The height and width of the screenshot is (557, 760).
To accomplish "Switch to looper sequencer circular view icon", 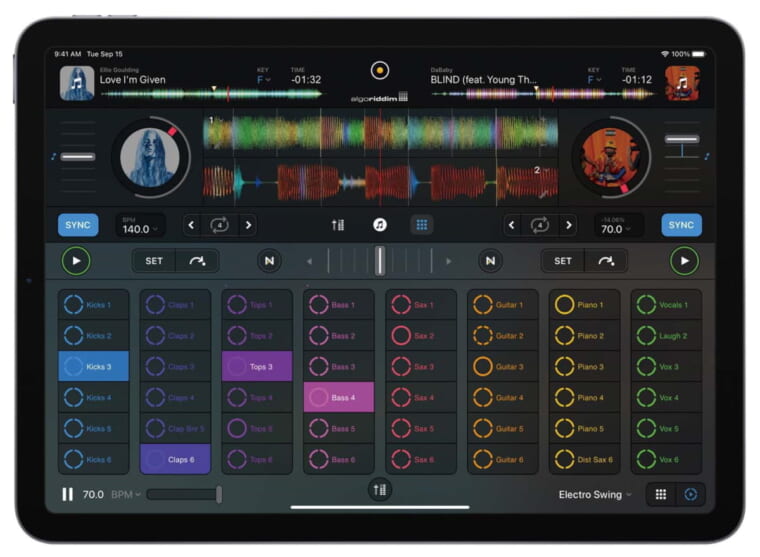I will point(691,494).
